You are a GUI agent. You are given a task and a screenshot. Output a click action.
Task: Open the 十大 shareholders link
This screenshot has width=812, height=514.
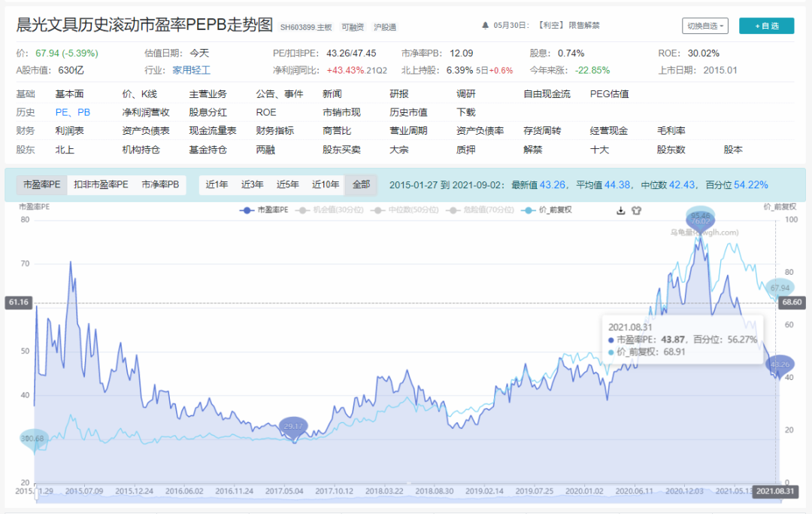coord(599,150)
